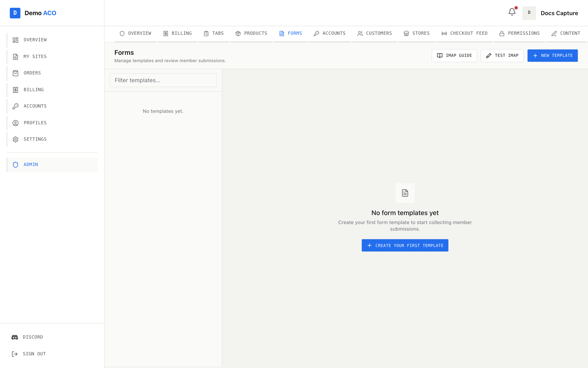The image size is (588, 368).
Task: Click the D user avatar
Action: (529, 13)
